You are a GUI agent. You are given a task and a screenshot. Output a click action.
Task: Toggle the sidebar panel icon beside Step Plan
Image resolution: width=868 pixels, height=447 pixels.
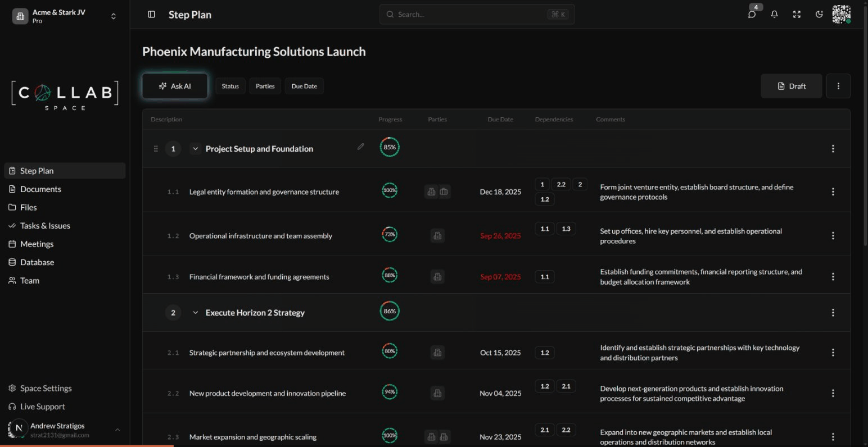151,14
